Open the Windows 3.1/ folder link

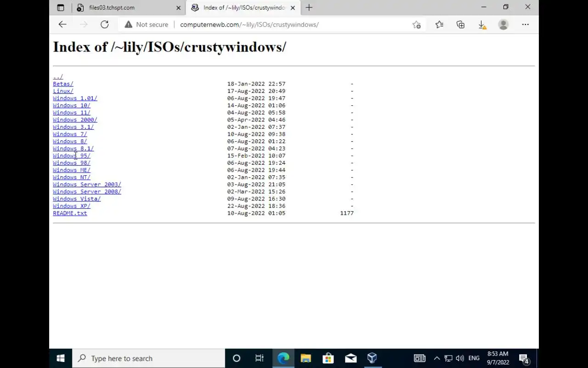tap(73, 127)
